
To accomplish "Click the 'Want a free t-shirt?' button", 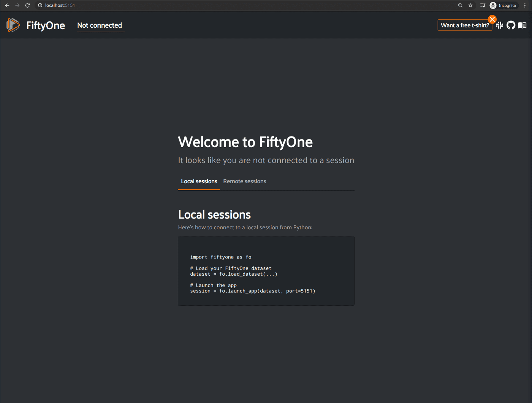I will pyautogui.click(x=465, y=25).
